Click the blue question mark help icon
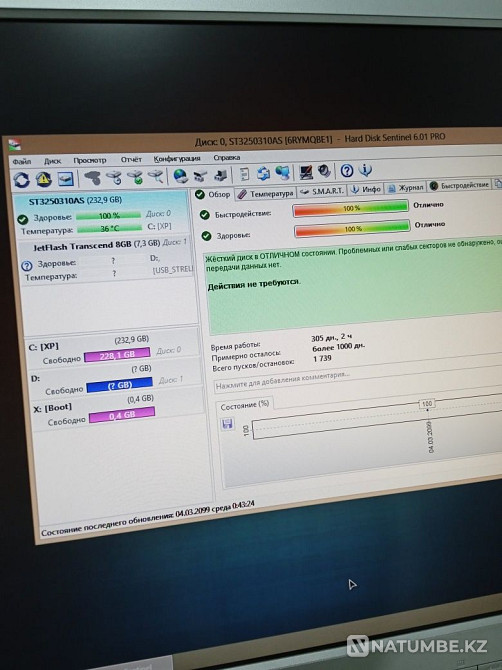 point(346,171)
